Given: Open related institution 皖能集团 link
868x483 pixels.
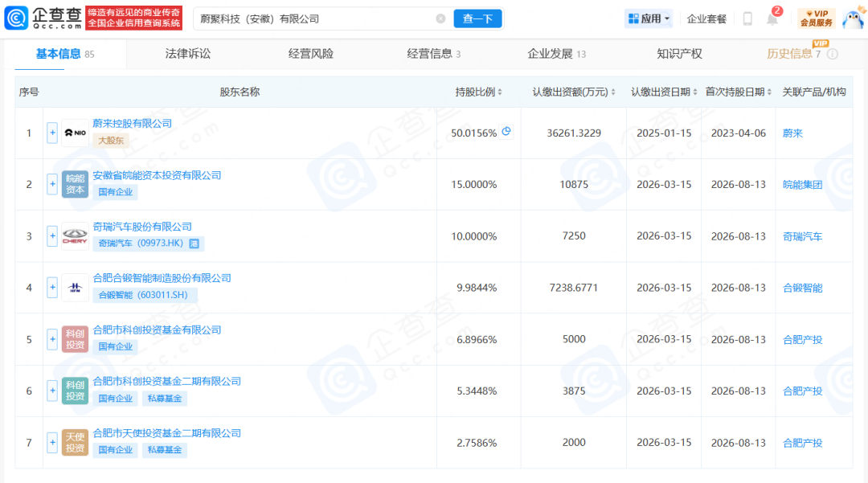Looking at the screenshot, I should pyautogui.click(x=802, y=185).
